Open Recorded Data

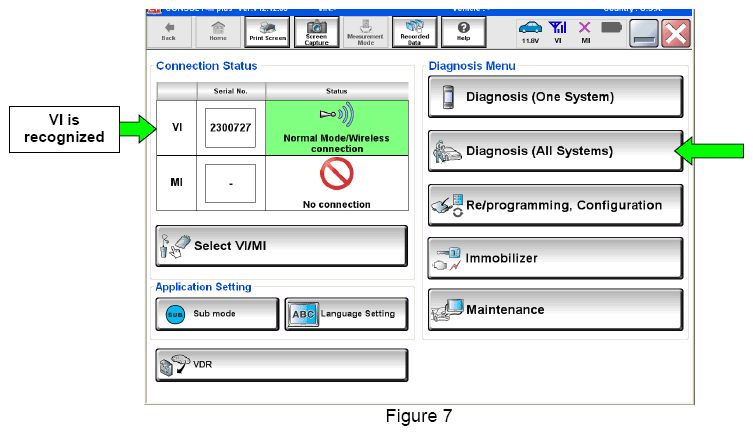[414, 32]
